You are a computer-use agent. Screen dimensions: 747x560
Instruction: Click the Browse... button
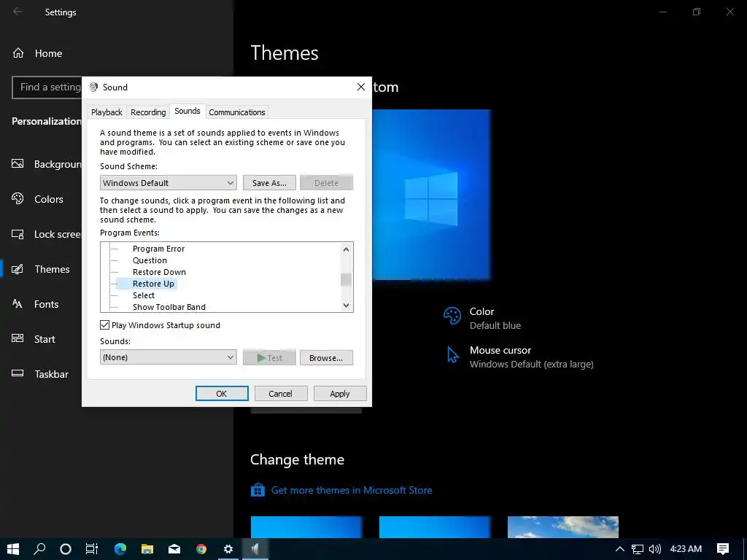(x=326, y=357)
